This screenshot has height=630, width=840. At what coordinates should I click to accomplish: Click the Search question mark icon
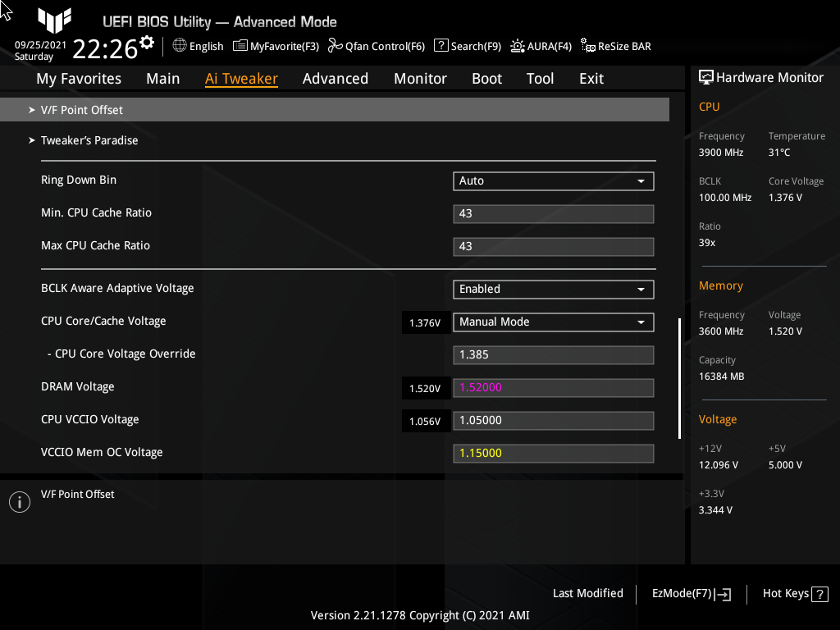coord(441,46)
